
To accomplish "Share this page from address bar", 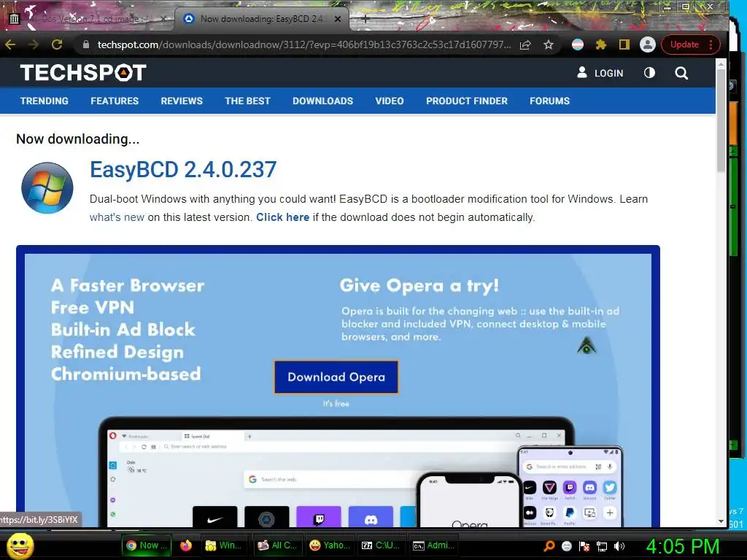I will coord(525,44).
